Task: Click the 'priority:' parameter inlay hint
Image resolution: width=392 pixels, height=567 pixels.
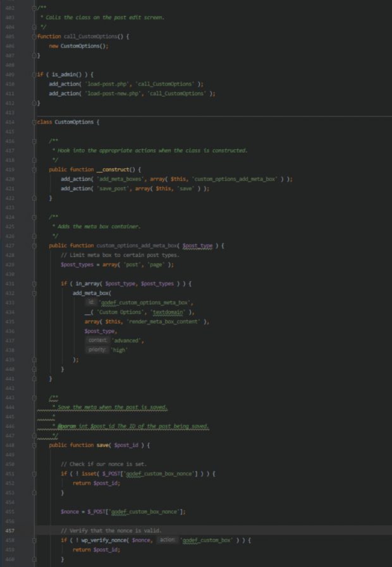Action: click(97, 350)
